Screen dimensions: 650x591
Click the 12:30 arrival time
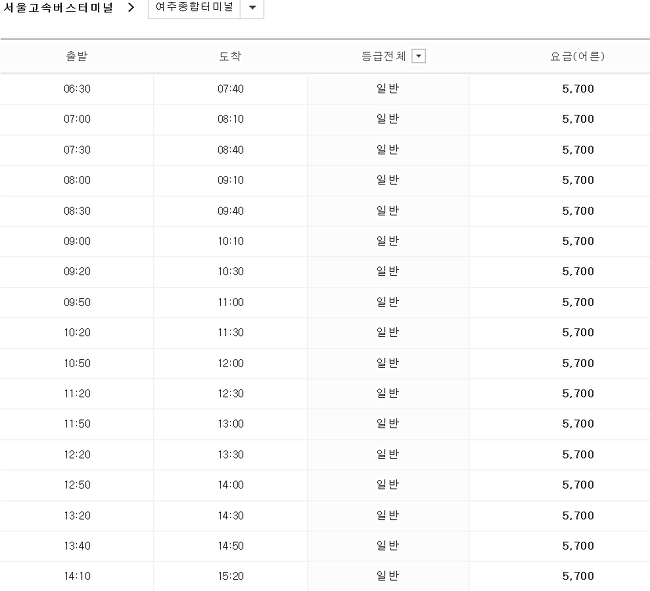[230, 393]
